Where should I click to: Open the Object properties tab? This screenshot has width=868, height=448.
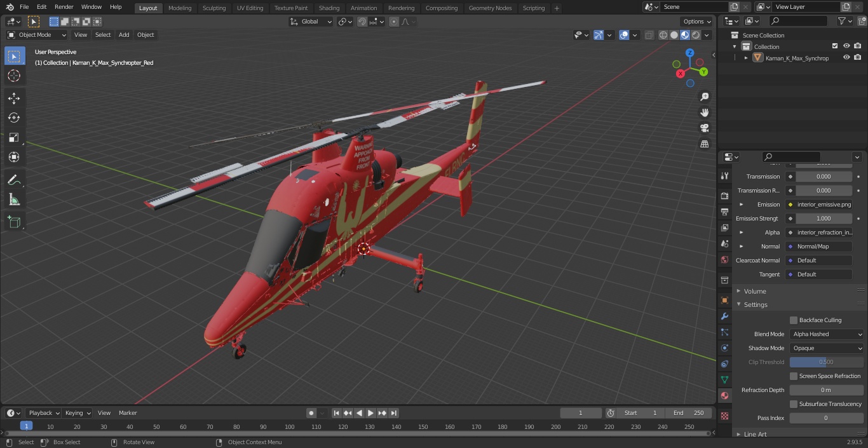pos(724,300)
